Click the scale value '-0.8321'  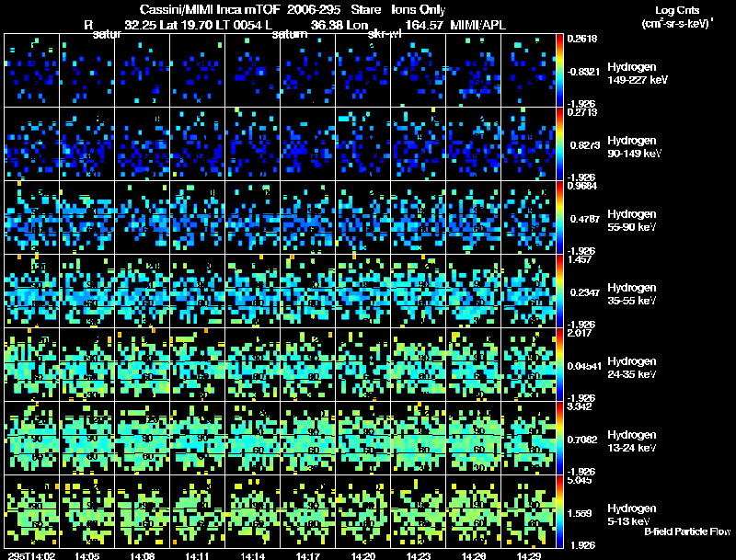[583, 72]
